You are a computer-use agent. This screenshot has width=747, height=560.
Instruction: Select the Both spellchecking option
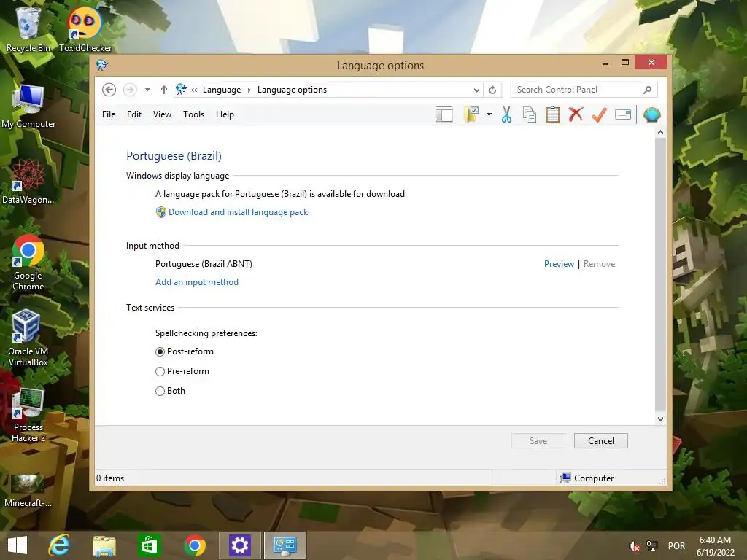tap(160, 391)
